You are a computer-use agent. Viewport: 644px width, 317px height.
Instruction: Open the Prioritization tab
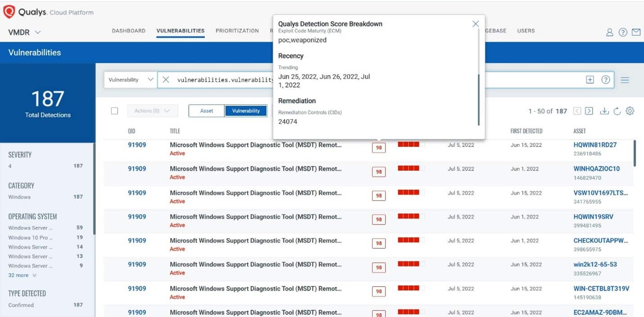[x=237, y=31]
